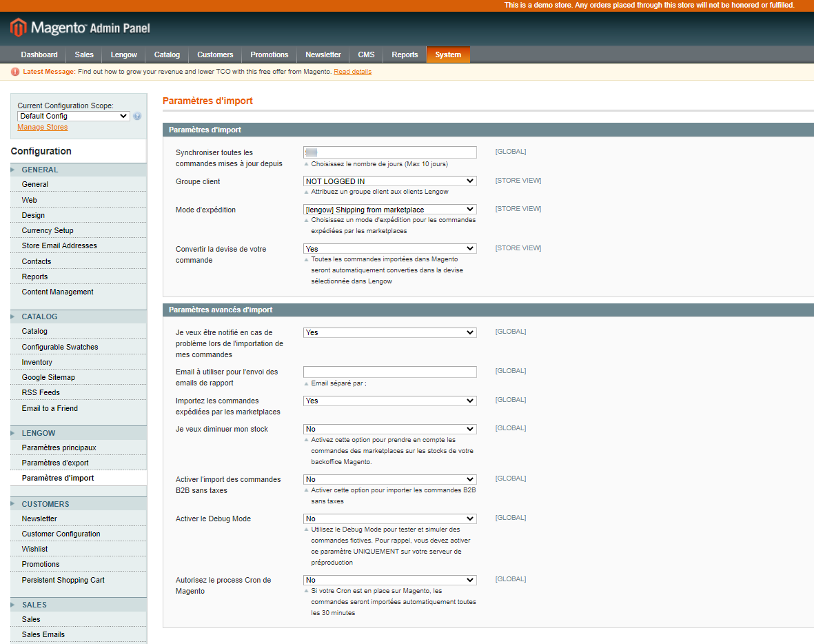Click the Manage Stores link
The width and height of the screenshot is (814, 644).
tap(43, 128)
